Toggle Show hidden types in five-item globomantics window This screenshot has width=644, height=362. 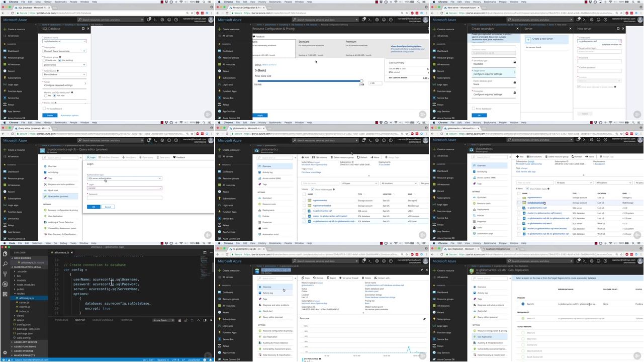[x=313, y=189]
